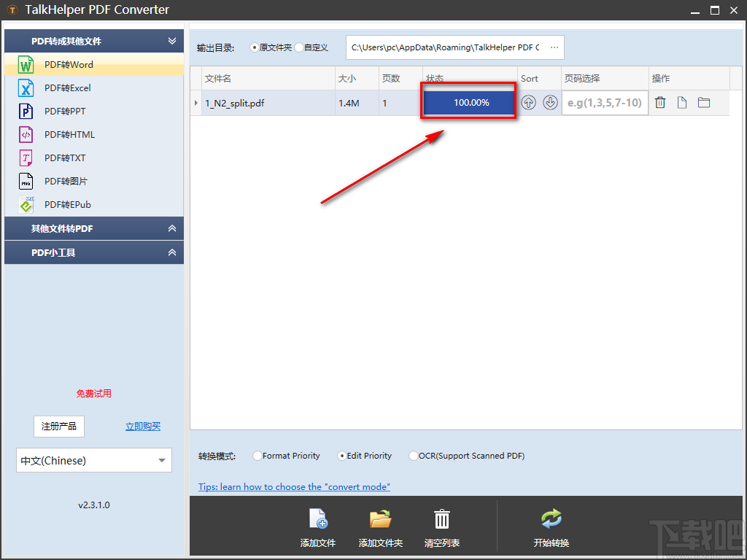Move the file up with the Sort arrow
Viewport: 747px width, 560px height.
(x=528, y=103)
